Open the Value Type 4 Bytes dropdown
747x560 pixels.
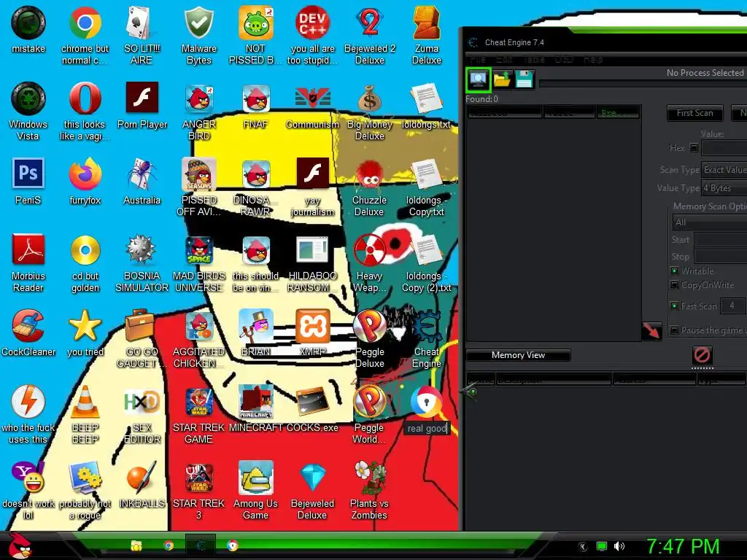coord(724,188)
